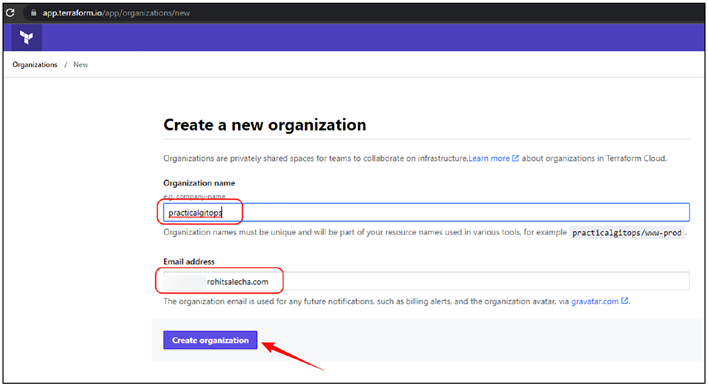Image resolution: width=708 pixels, height=386 pixels.
Task: Open the Organizations breadcrumb link
Action: point(35,65)
